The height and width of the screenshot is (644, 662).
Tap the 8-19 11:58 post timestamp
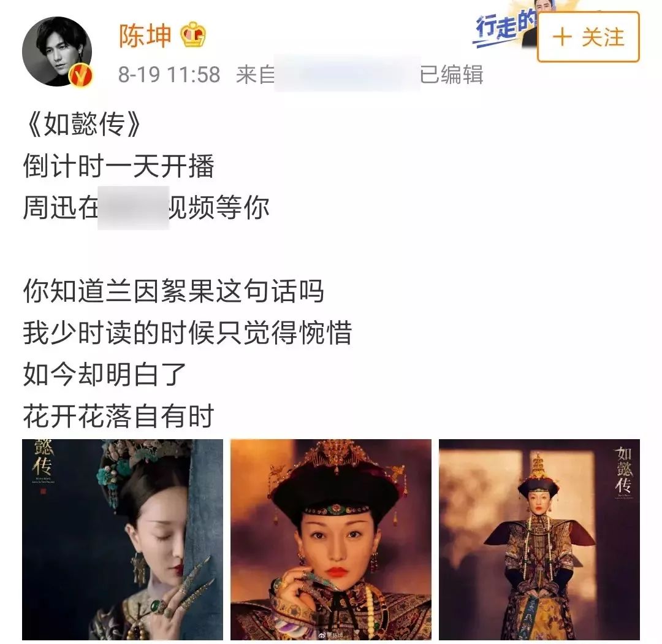(169, 75)
